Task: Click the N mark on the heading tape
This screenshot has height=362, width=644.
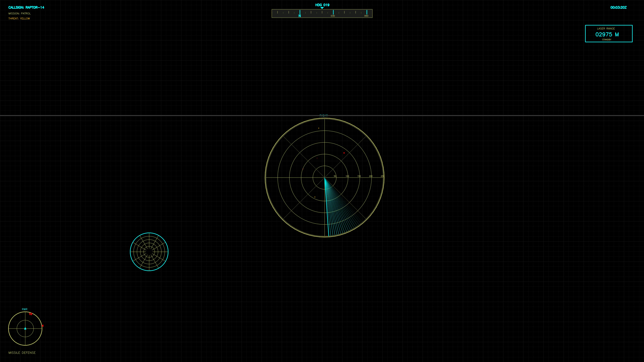Action: click(x=300, y=15)
